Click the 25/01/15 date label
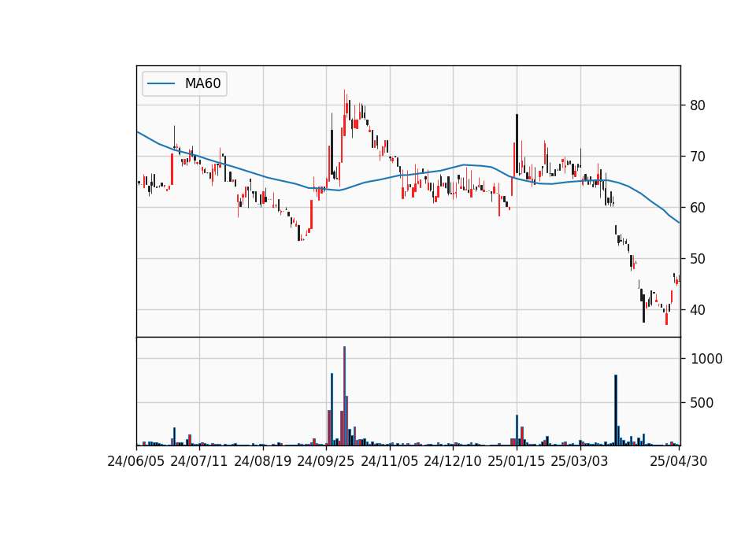The width and height of the screenshot is (756, 543). [x=517, y=461]
